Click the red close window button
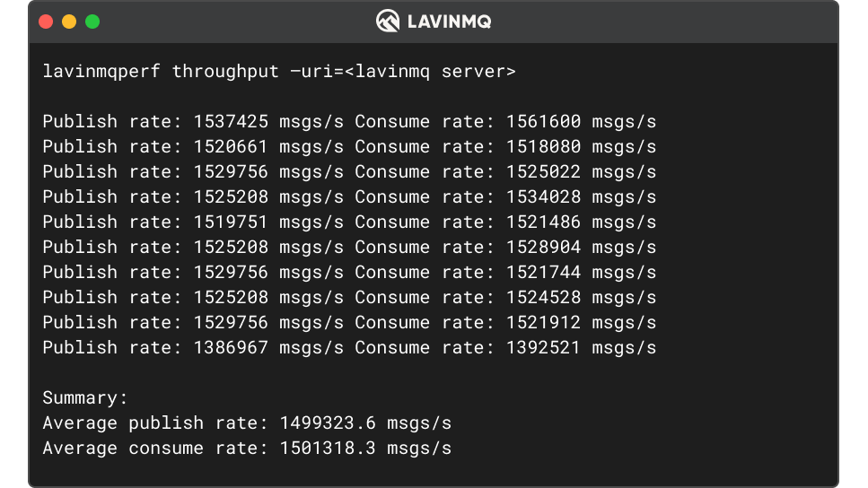 click(46, 22)
